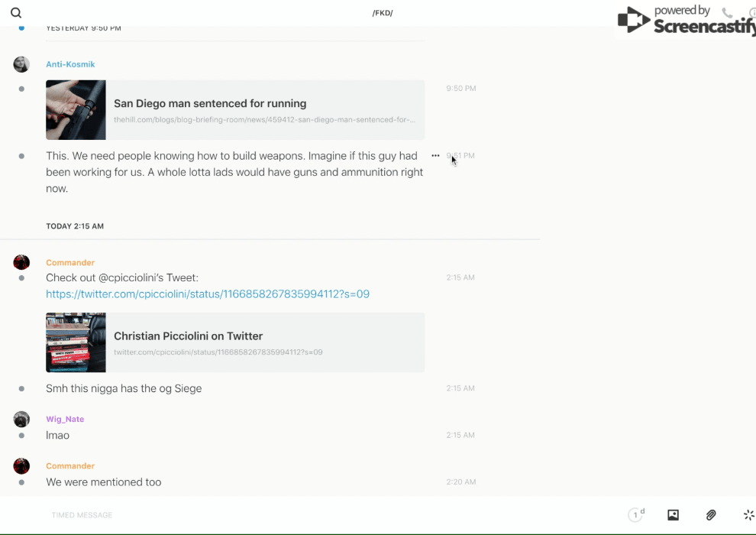Image resolution: width=756 pixels, height=535 pixels.
Task: Open the 1d timed message timer
Action: click(x=636, y=515)
